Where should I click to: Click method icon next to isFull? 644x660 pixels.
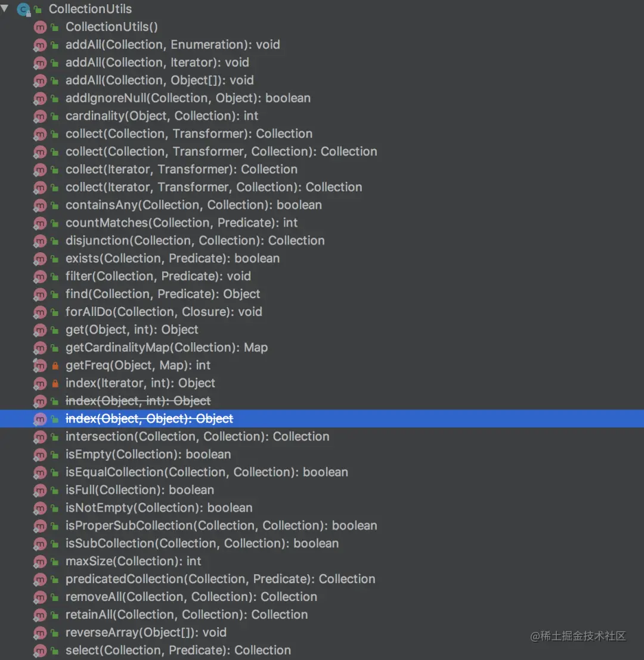coord(39,490)
